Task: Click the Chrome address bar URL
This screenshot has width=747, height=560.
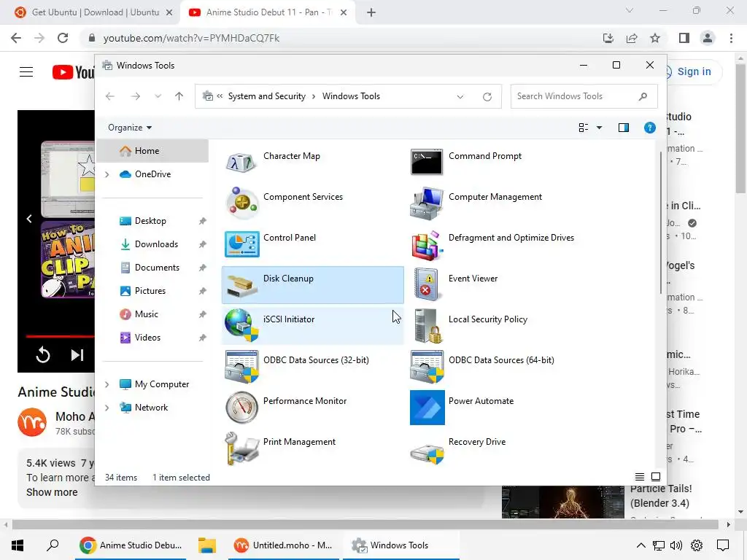Action: [192, 38]
